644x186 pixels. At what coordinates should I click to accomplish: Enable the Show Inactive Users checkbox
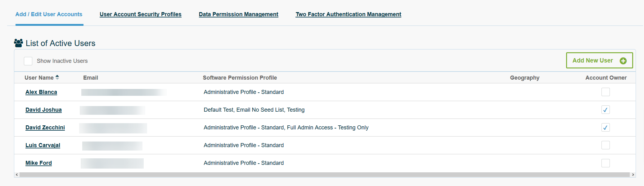tap(28, 61)
